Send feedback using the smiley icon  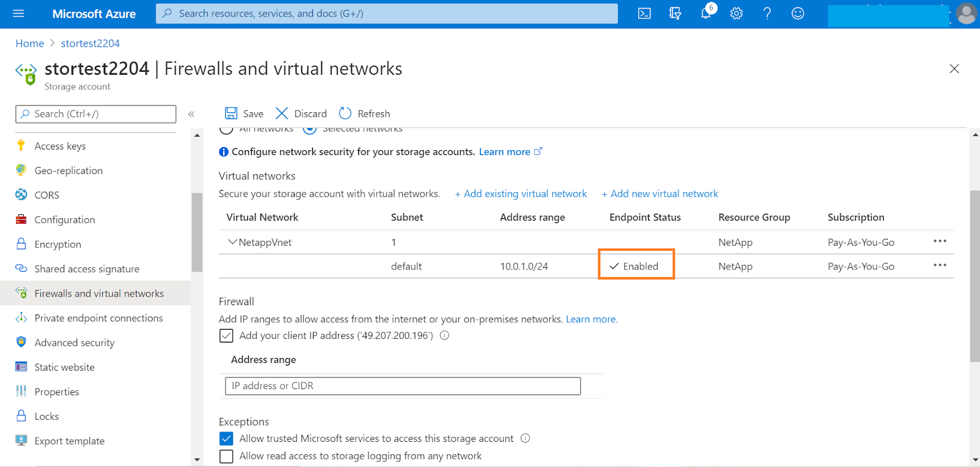797,13
